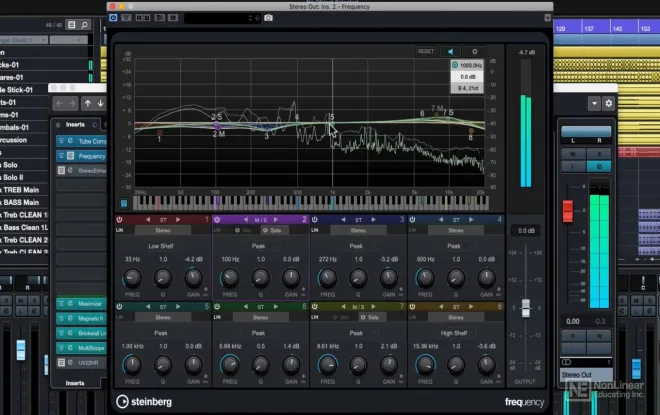Open the High Shelf filter type menu in band 8
The image size is (660, 415).
(x=454, y=333)
